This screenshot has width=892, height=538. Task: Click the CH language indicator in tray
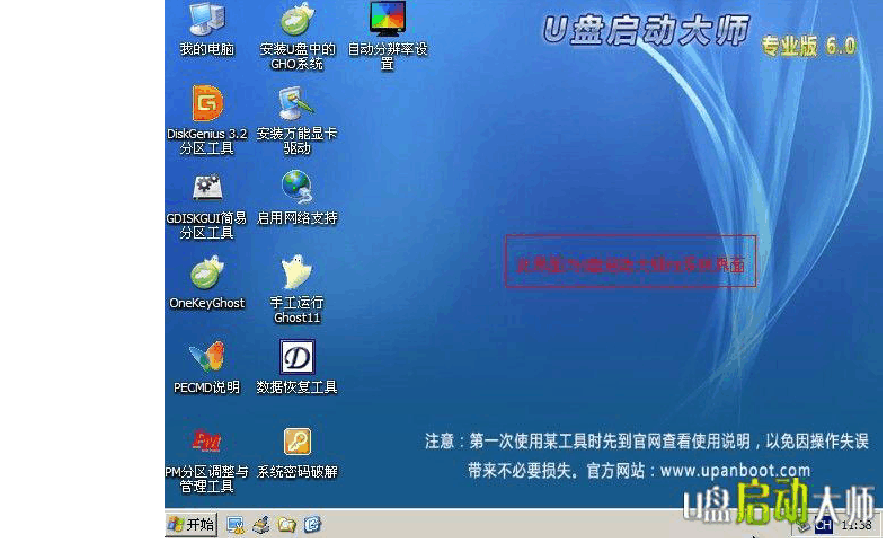[x=824, y=525]
